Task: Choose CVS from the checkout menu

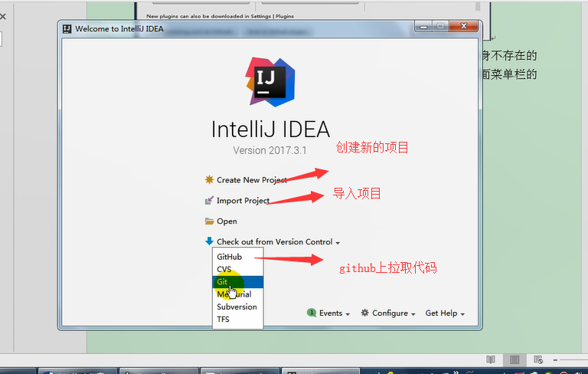Action: tap(238, 269)
